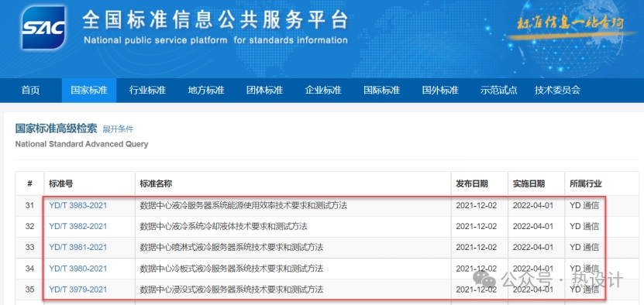The height and width of the screenshot is (305, 644).
Task: Click row number 32 cell
Action: point(29,226)
